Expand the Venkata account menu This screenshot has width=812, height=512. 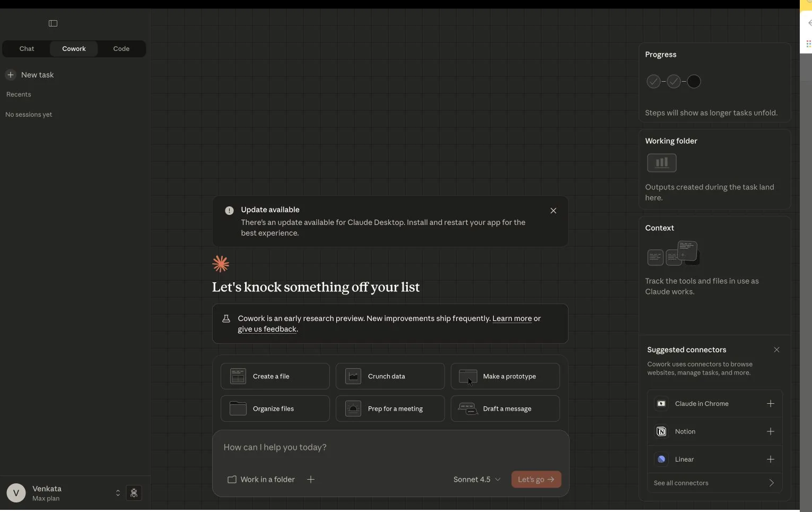(118, 493)
